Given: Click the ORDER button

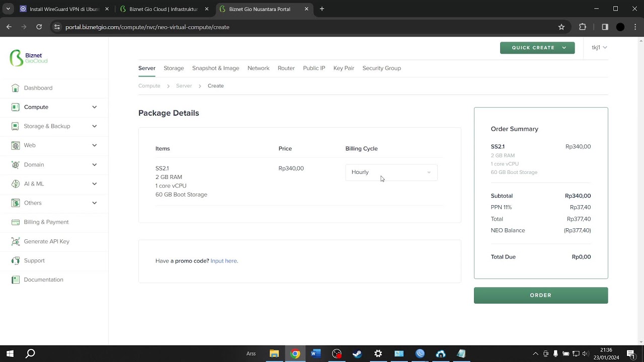Looking at the screenshot, I should [541, 296].
